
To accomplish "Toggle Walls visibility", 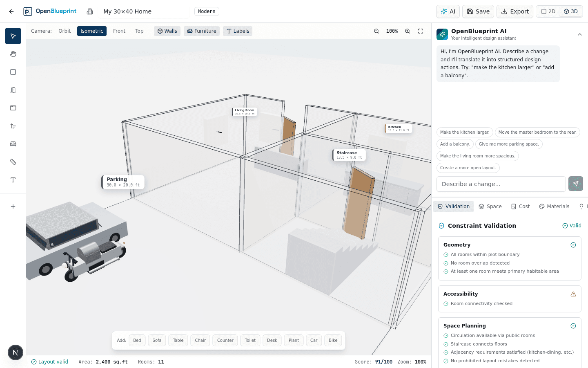I will pyautogui.click(x=167, y=31).
